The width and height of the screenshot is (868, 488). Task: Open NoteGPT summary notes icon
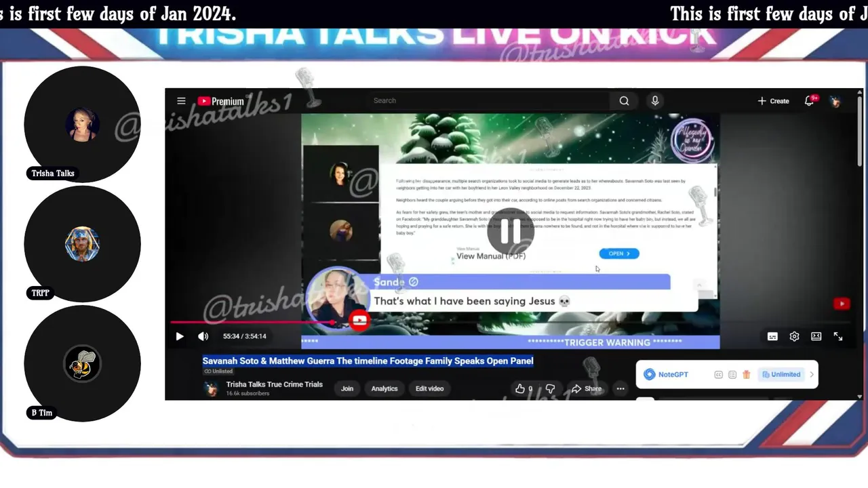(x=732, y=374)
